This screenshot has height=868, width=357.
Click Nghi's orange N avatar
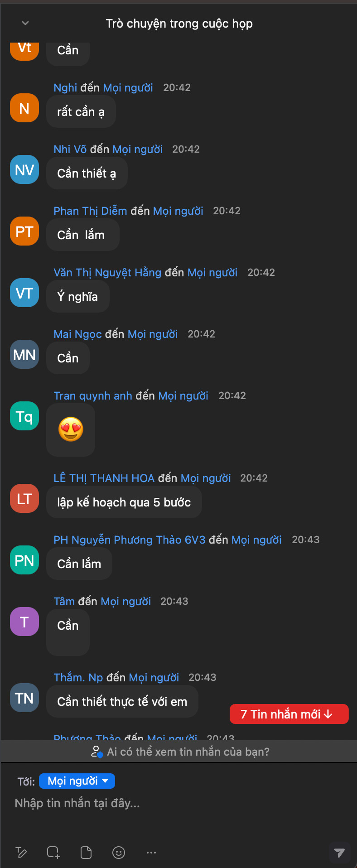point(24,108)
